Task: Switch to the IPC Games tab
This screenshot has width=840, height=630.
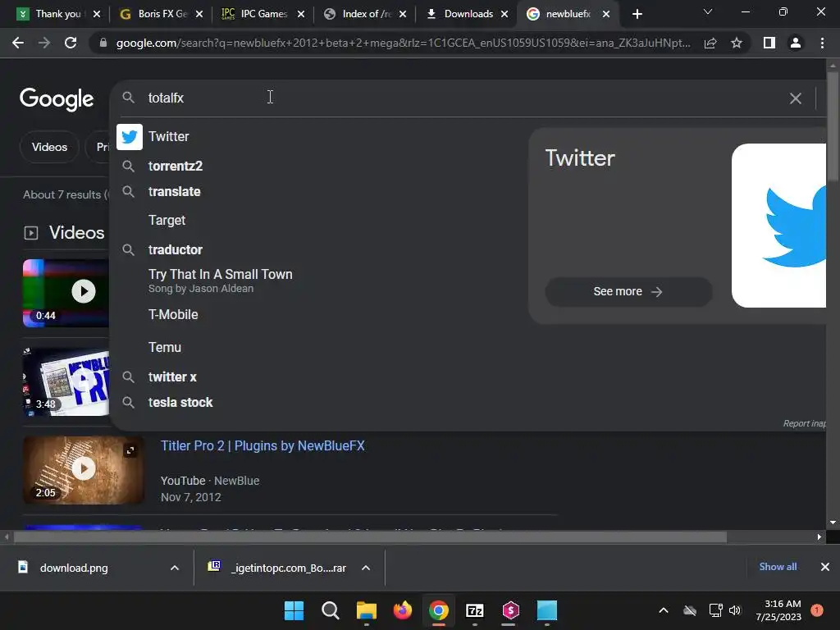Action: (x=263, y=14)
